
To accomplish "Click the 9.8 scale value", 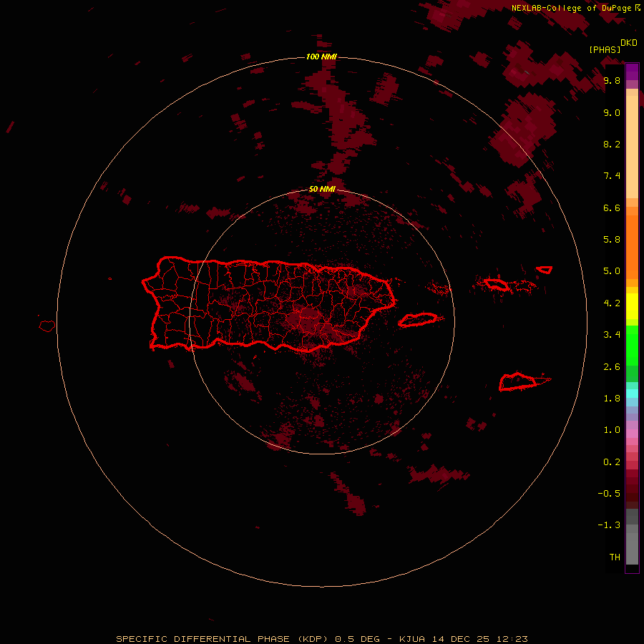I will point(612,80).
